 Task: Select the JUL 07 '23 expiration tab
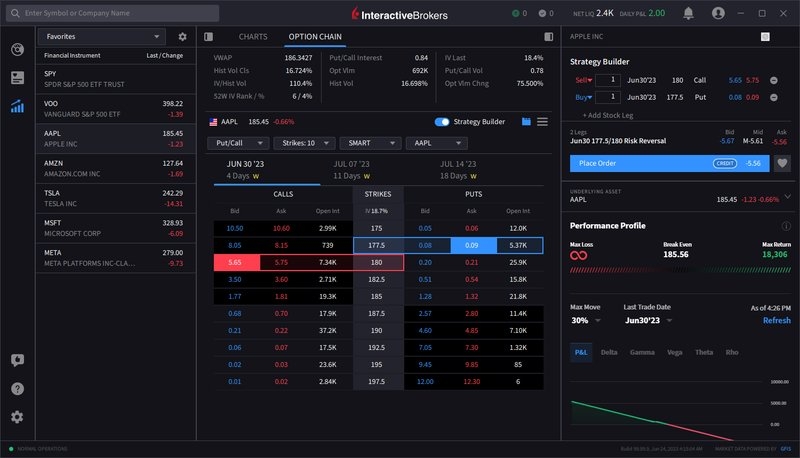click(352, 170)
